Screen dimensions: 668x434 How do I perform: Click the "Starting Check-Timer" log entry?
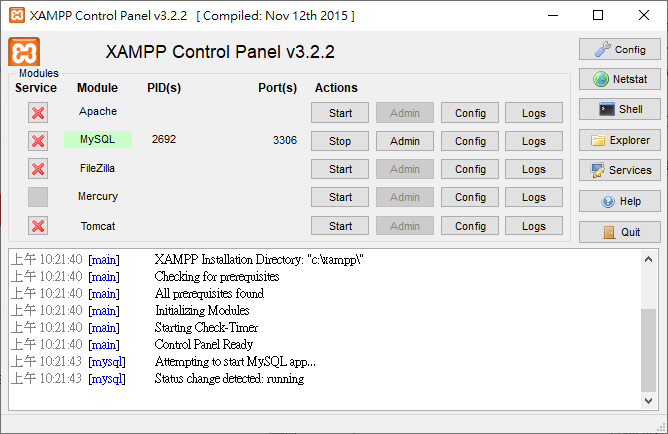(x=206, y=328)
